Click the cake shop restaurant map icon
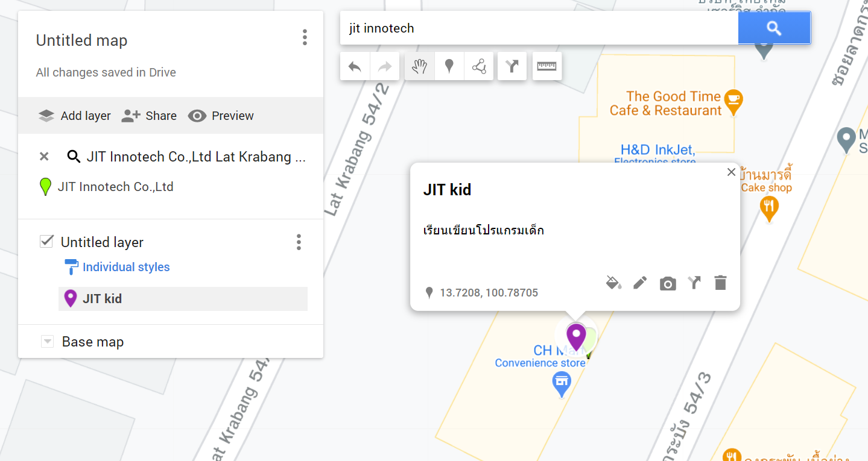The width and height of the screenshot is (868, 461). tap(768, 209)
